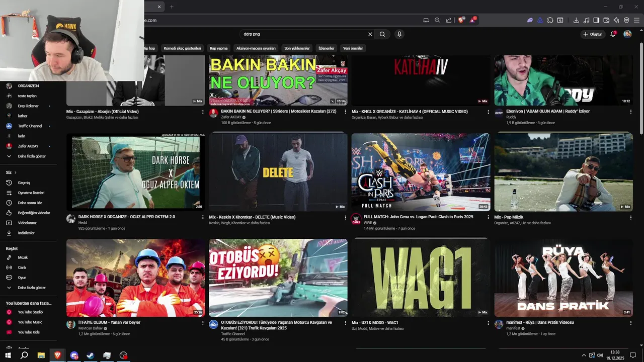Image resolution: width=644 pixels, height=362 pixels.
Task: Select the 'Komedi skeç gösterileri' chip
Action: pos(182,48)
